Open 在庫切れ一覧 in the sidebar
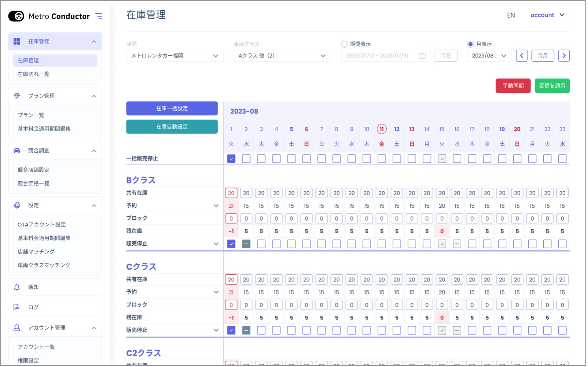Viewport: 588px width, 367px height. [34, 74]
